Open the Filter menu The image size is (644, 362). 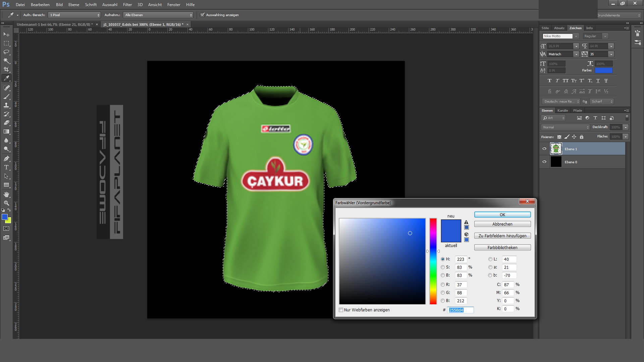coord(127,5)
